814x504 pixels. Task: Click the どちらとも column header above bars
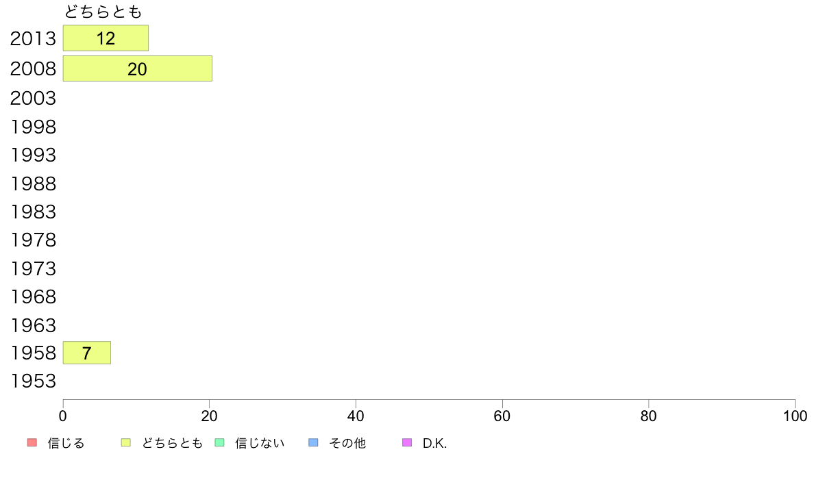[x=103, y=12]
